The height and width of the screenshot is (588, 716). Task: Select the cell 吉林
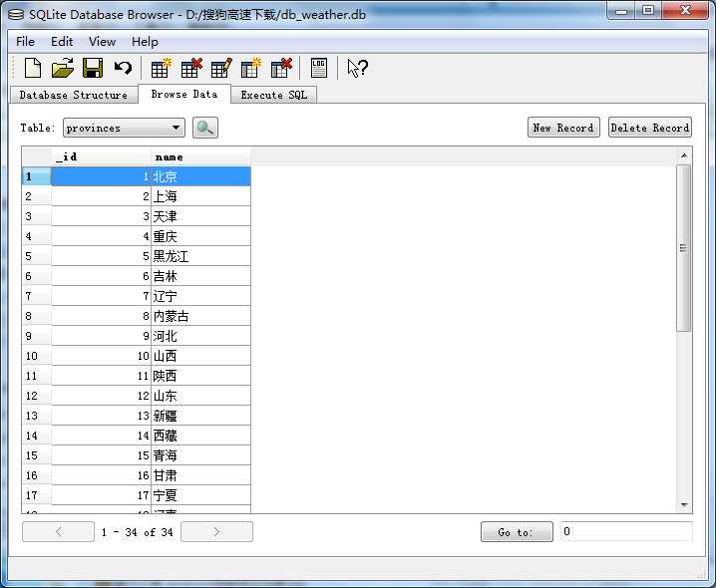coord(200,276)
